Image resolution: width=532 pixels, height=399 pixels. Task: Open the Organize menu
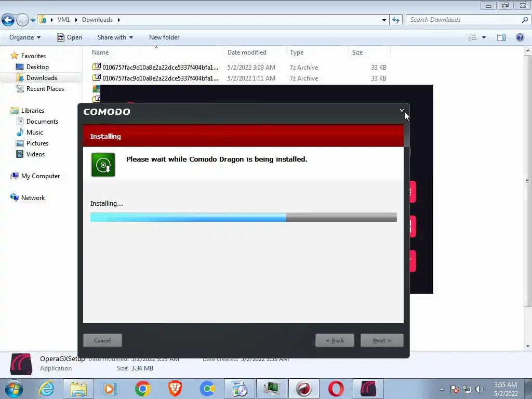[x=25, y=37]
